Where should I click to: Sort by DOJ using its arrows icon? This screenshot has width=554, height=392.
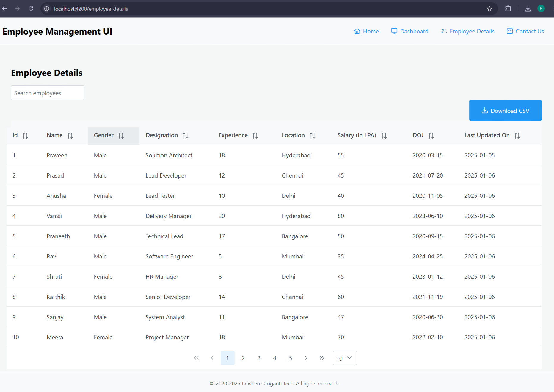[431, 136]
